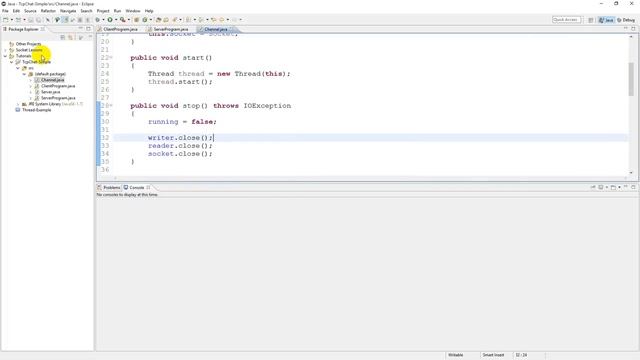Click the New Java Package toolbar icon
Screen dimensions: 640x360
click(137, 20)
